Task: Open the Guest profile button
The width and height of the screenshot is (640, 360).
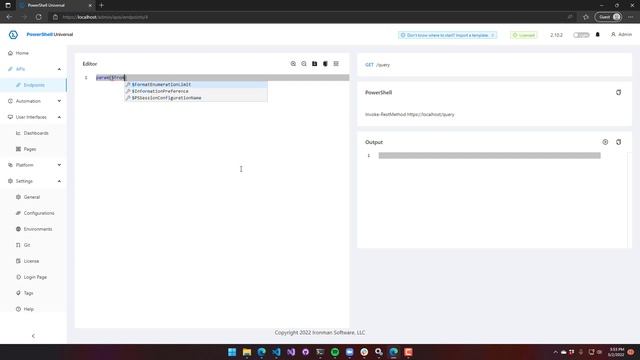Action: tap(608, 17)
